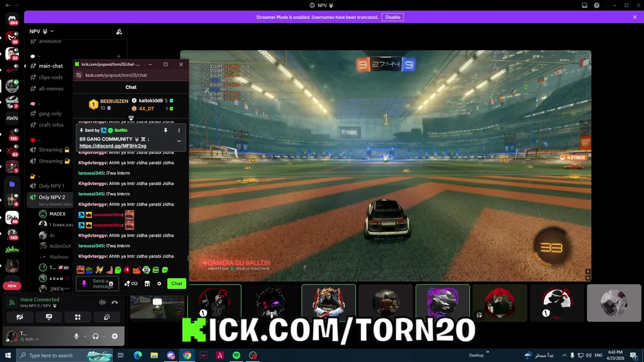The width and height of the screenshot is (644, 362).
Task: Open the soundboard button
Action: (x=107, y=317)
